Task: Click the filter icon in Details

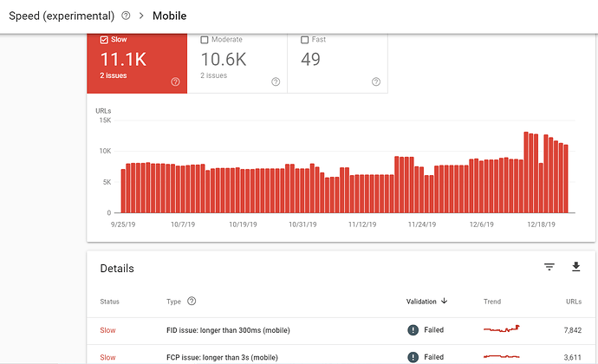Action: tap(549, 267)
